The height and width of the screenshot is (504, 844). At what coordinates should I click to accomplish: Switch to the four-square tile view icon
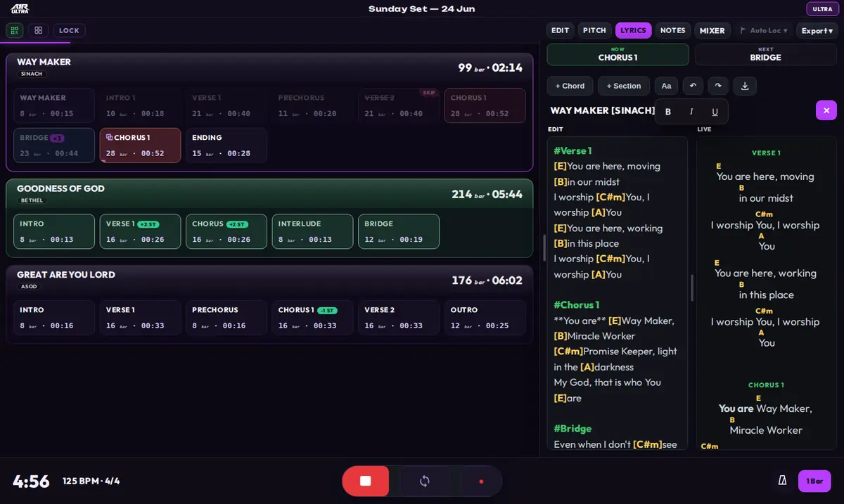tap(38, 30)
